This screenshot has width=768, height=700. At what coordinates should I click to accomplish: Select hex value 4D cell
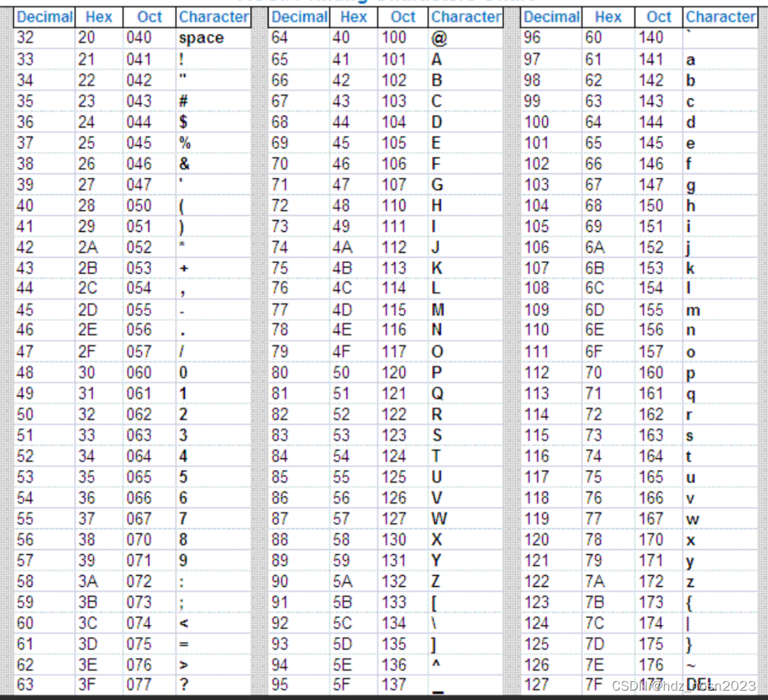point(354,310)
